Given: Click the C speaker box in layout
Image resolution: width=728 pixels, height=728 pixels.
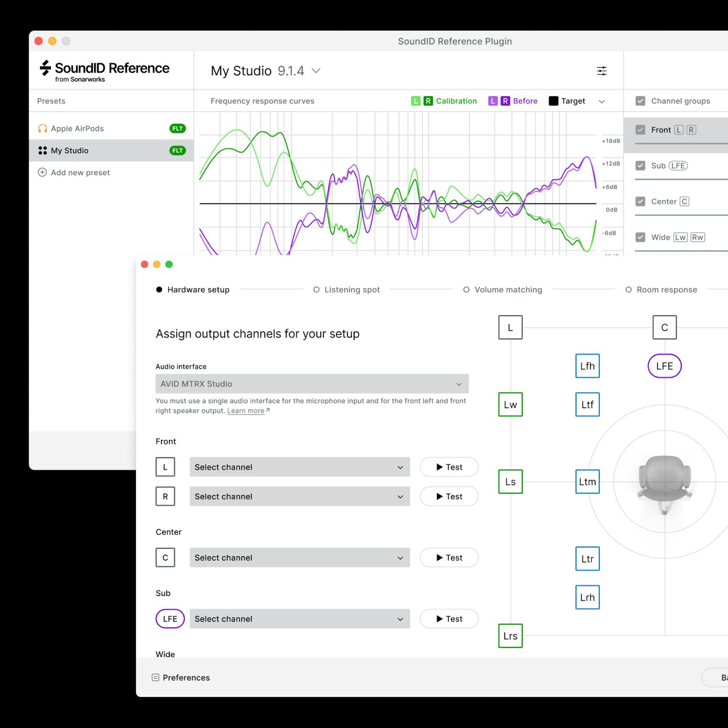Looking at the screenshot, I should (664, 327).
